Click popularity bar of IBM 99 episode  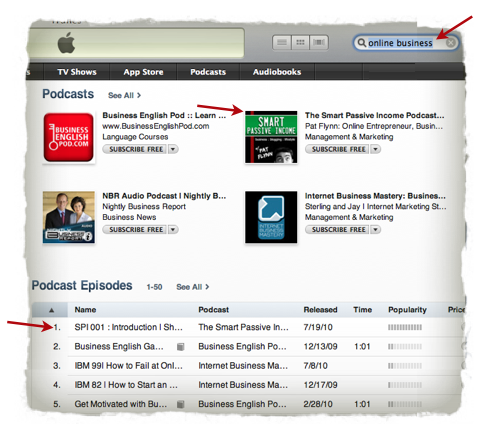pyautogui.click(x=405, y=366)
